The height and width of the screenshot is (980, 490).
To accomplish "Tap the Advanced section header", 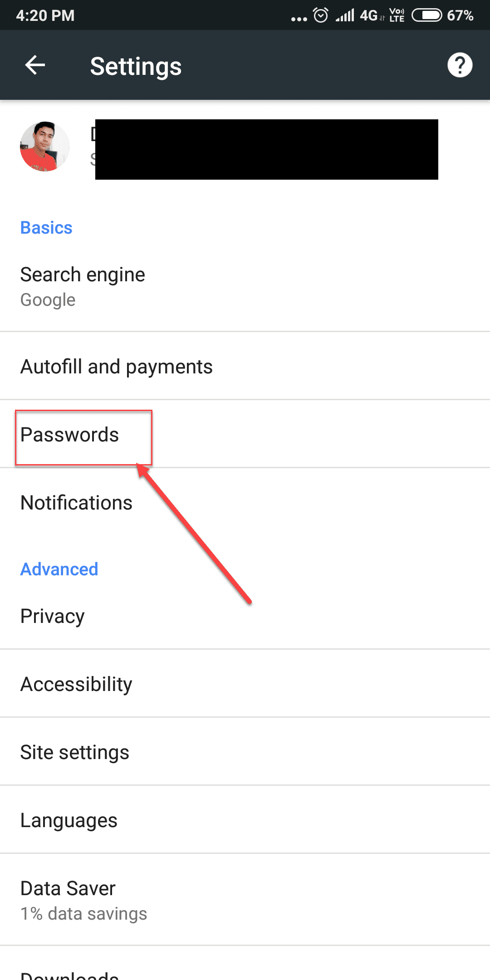I will tap(59, 569).
